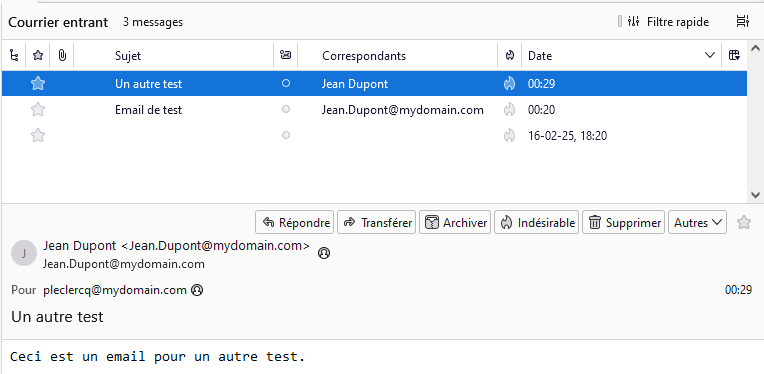This screenshot has width=764, height=374.
Task: Click the junk status column header icon
Action: pos(510,56)
